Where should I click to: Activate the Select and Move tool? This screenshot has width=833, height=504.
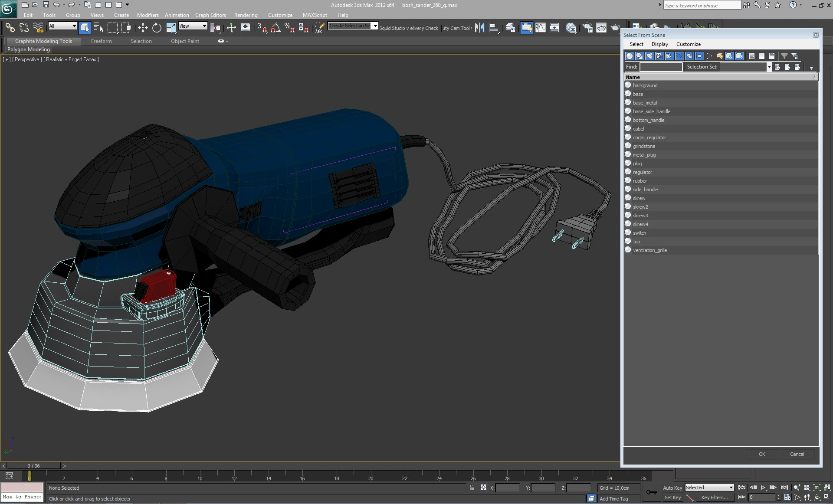click(x=143, y=28)
